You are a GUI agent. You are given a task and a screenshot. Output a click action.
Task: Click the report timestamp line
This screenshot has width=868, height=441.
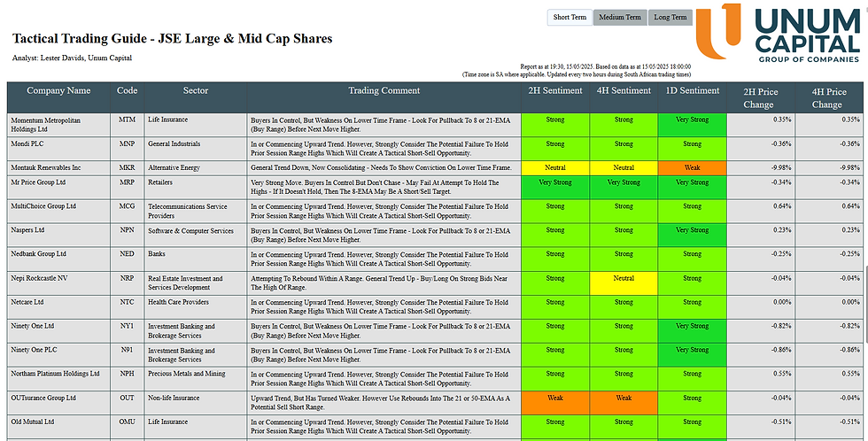click(x=606, y=67)
